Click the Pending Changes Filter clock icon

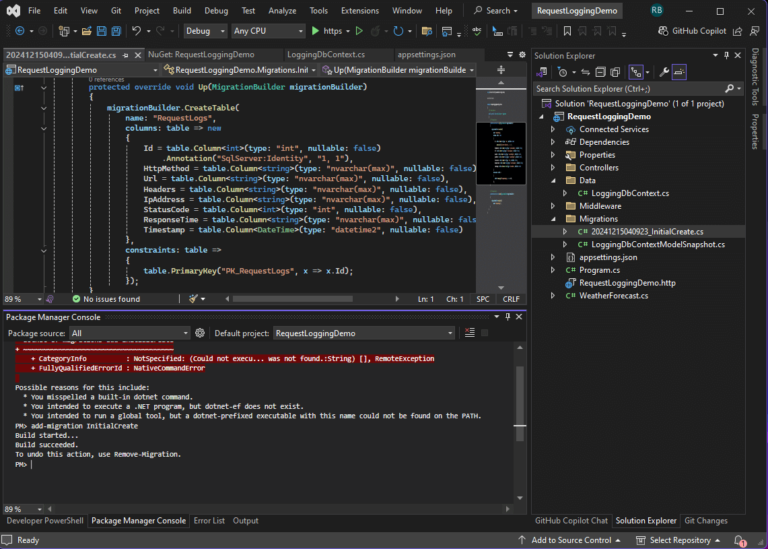pyautogui.click(x=563, y=72)
